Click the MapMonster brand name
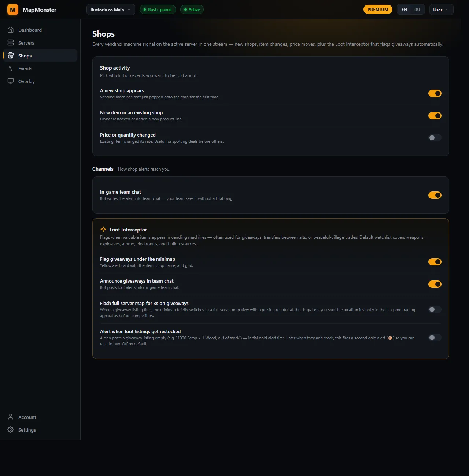The width and height of the screenshot is (469, 476). pyautogui.click(x=40, y=10)
